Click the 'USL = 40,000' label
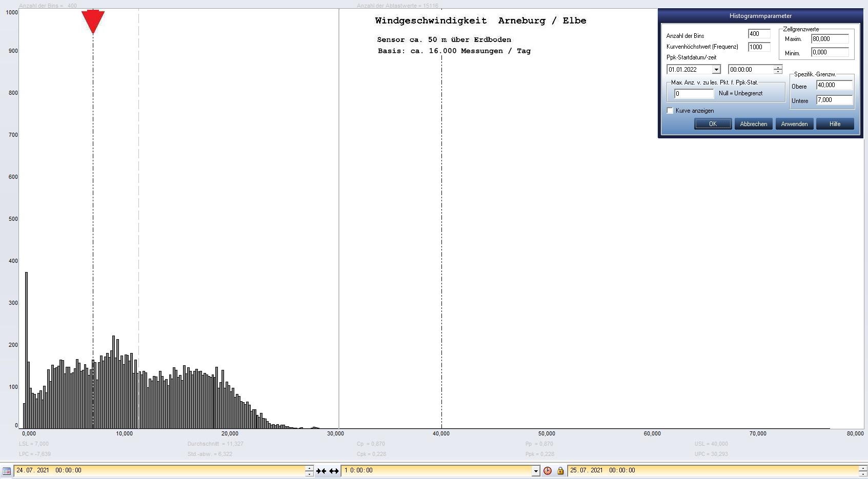This screenshot has width=868, height=479. pos(711,444)
